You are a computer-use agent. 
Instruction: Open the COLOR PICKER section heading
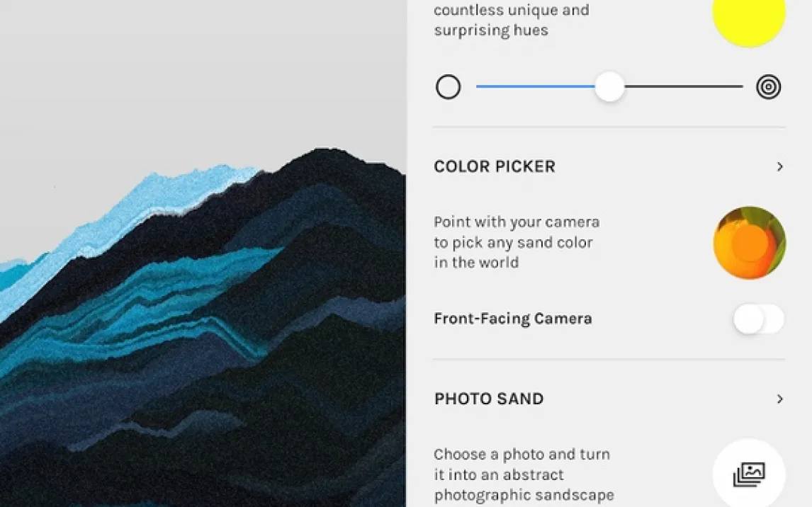(495, 166)
